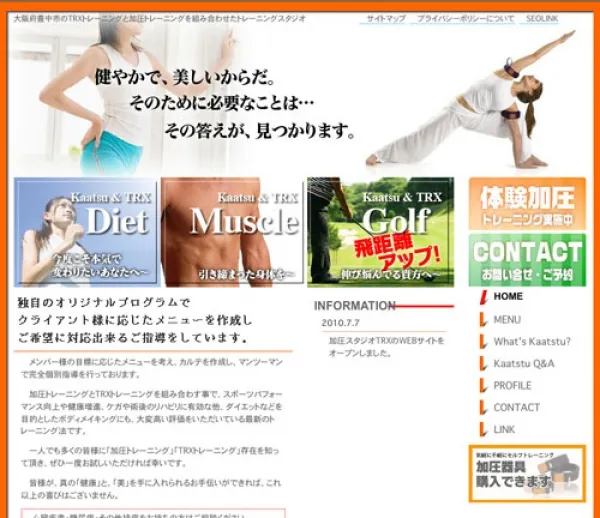Click the red arrow icon beside HOME
The image size is (600, 518).
484,298
